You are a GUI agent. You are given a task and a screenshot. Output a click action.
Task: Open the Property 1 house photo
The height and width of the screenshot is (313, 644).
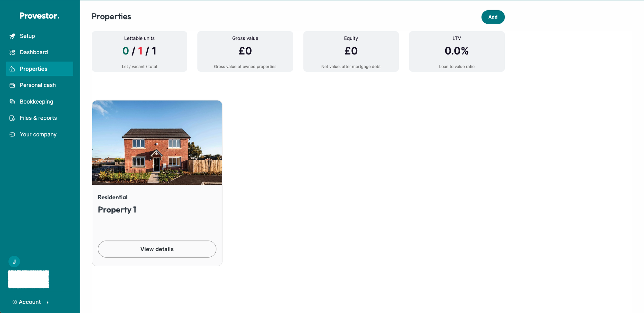point(157,142)
